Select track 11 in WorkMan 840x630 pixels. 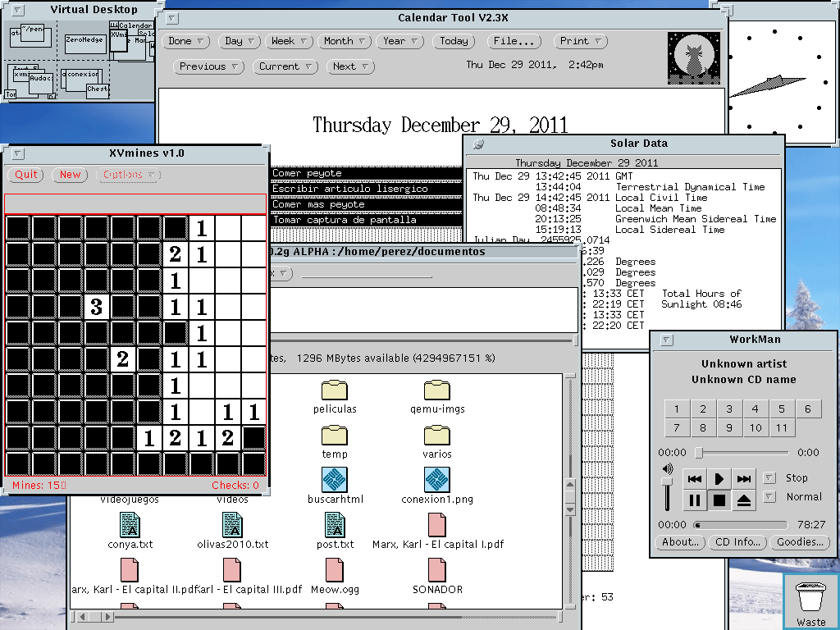point(782,428)
